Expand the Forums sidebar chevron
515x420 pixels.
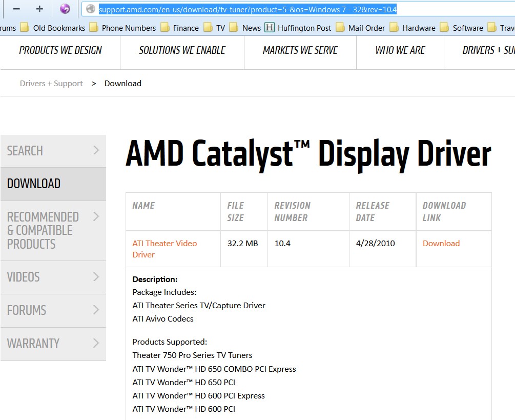pos(96,310)
